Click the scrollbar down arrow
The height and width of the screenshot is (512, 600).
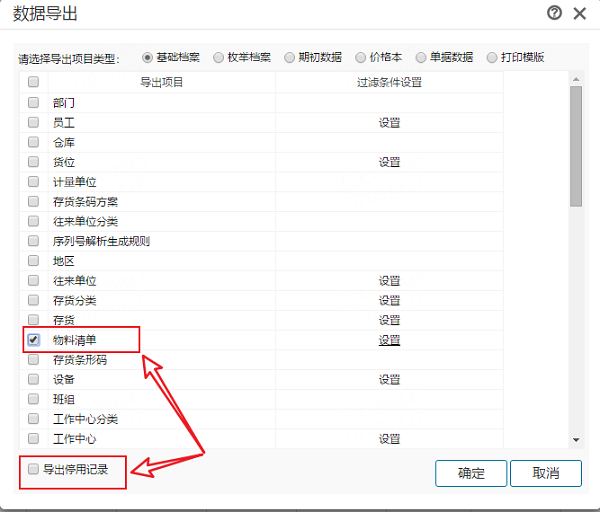[x=576, y=440]
